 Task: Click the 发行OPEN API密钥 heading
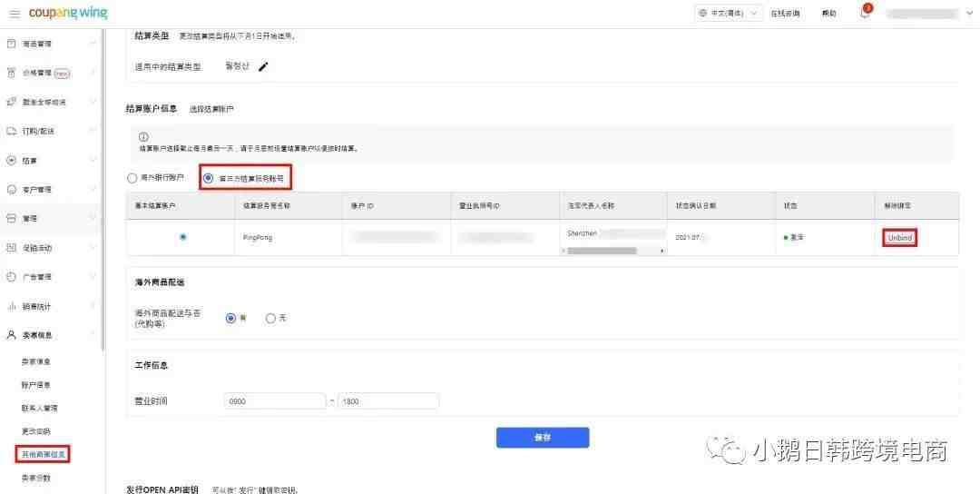(x=162, y=489)
